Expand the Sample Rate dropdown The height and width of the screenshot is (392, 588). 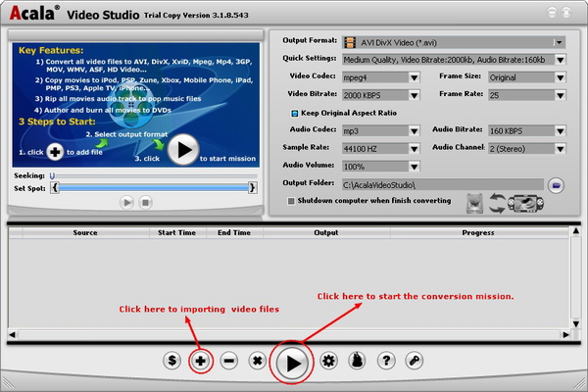pos(414,149)
